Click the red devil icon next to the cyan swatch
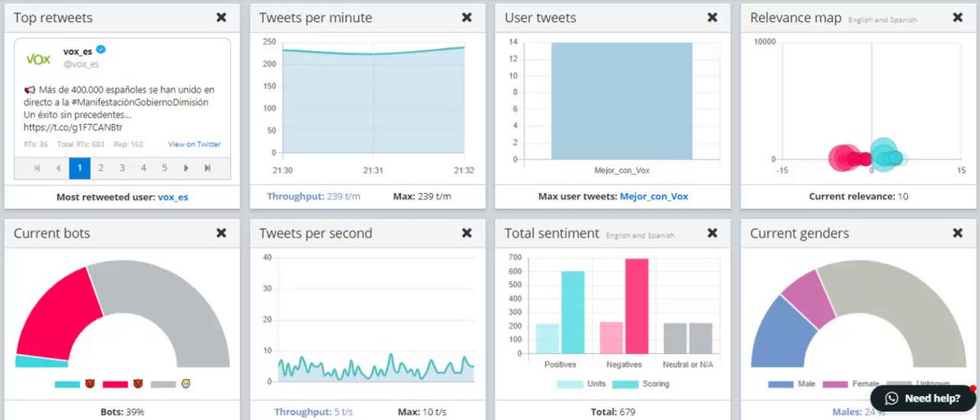The width and height of the screenshot is (980, 420). point(89,384)
